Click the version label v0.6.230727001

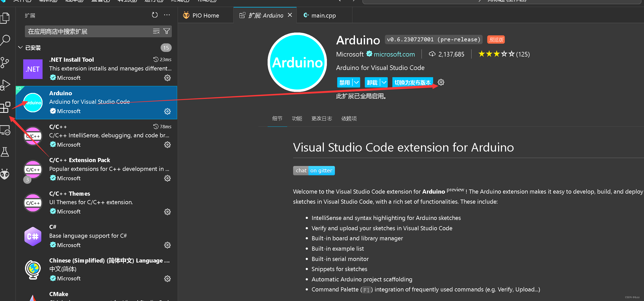click(x=434, y=39)
